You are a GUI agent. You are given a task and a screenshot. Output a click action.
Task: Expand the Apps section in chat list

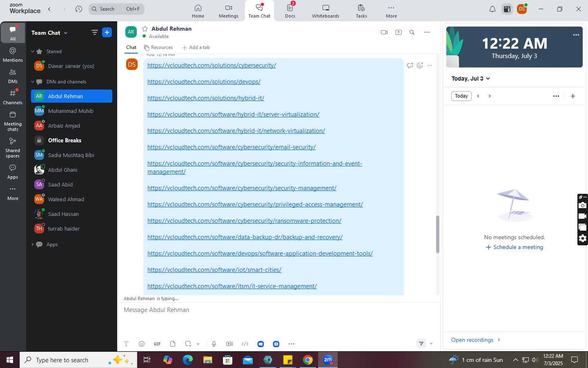pyautogui.click(x=33, y=245)
